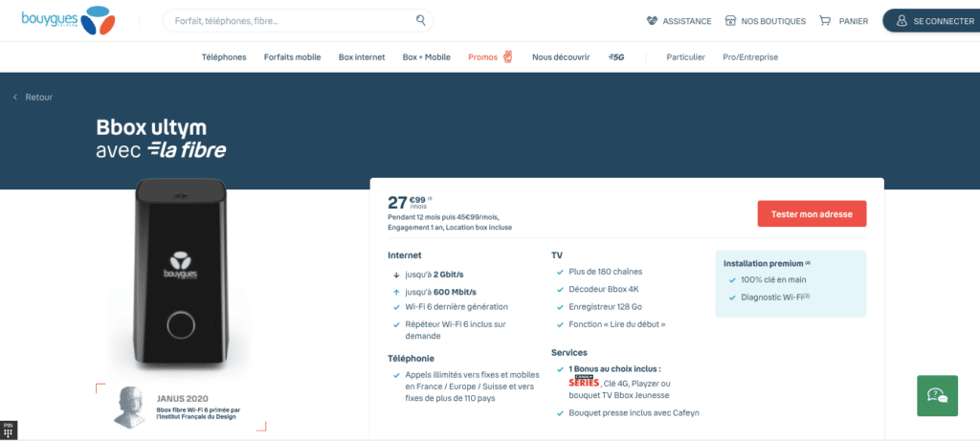This screenshot has height=442, width=980.
Task: Open the green chat help widget
Action: (937, 396)
